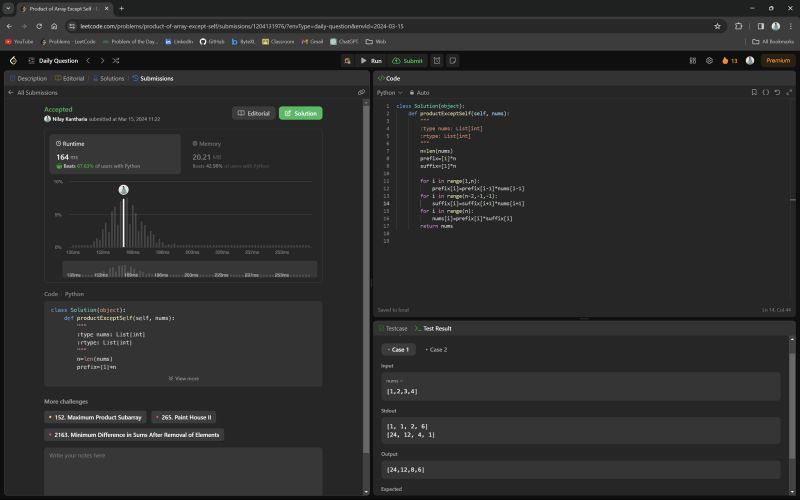
Task: Submit the solution with the Submit button
Action: (x=407, y=61)
